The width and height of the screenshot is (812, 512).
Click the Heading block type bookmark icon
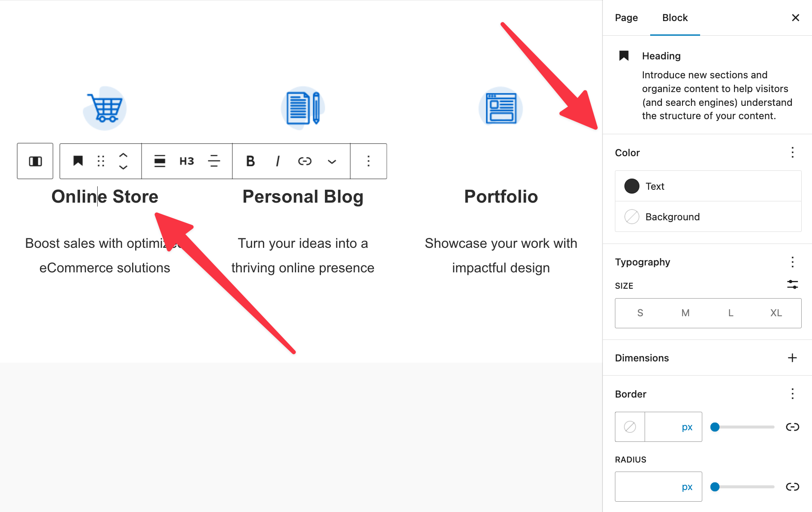78,161
